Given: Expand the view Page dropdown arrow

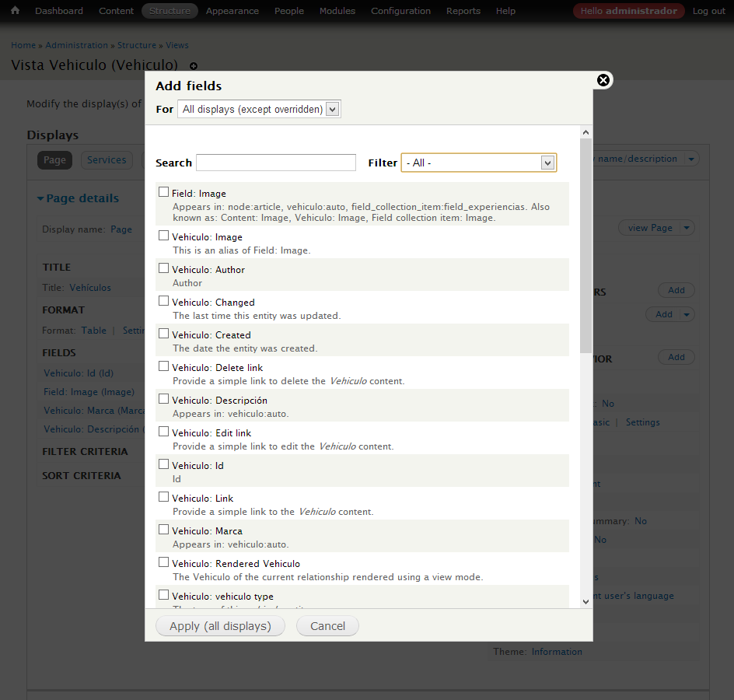Looking at the screenshot, I should (x=686, y=228).
